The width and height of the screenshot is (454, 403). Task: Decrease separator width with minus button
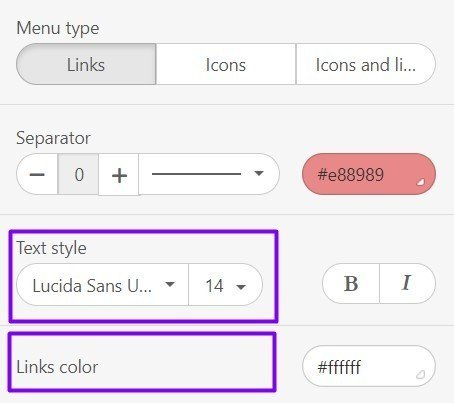(x=37, y=174)
